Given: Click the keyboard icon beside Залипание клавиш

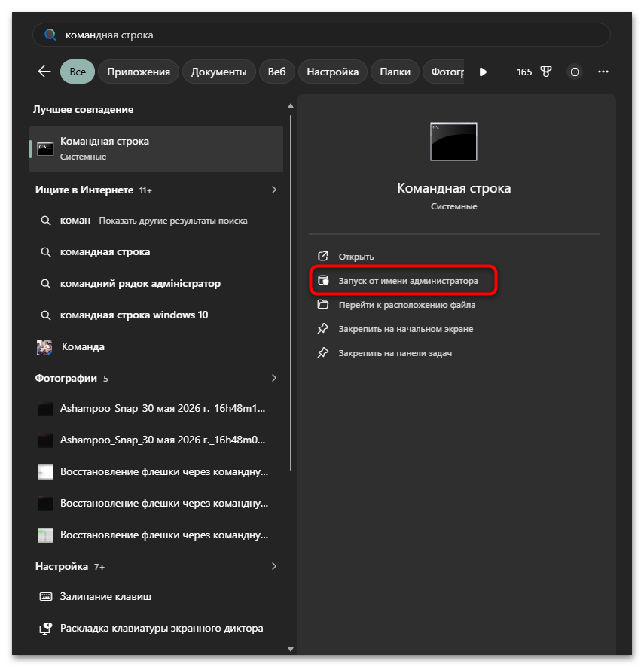Looking at the screenshot, I should tap(45, 596).
